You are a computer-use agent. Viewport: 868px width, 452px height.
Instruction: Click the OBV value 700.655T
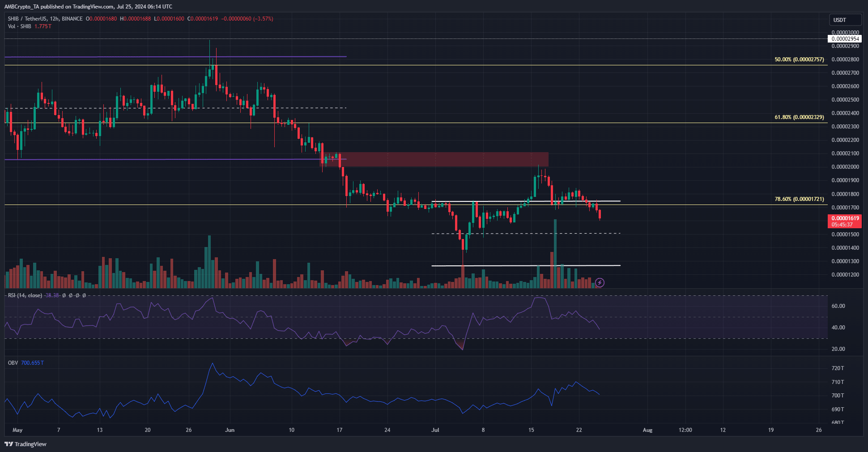click(33, 363)
